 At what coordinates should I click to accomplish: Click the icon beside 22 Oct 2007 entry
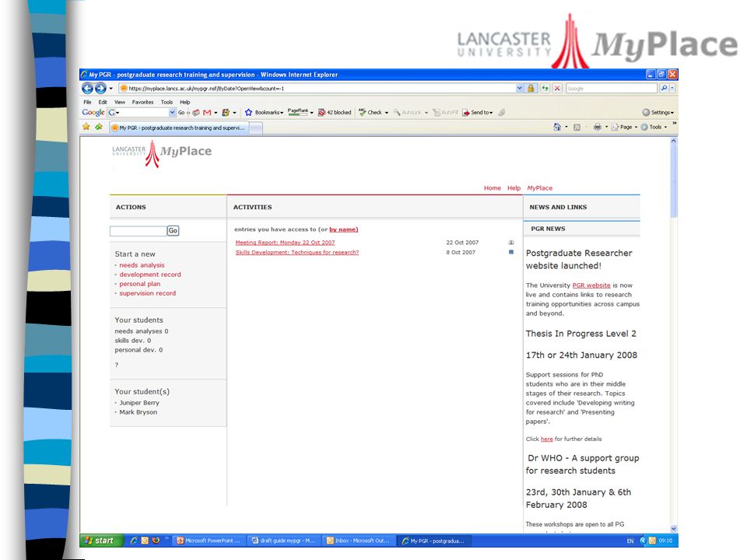511,243
